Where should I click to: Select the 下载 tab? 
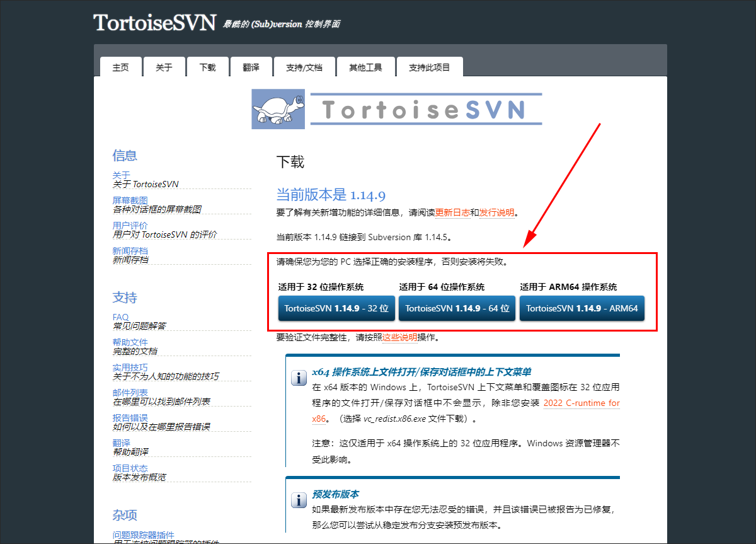207,67
